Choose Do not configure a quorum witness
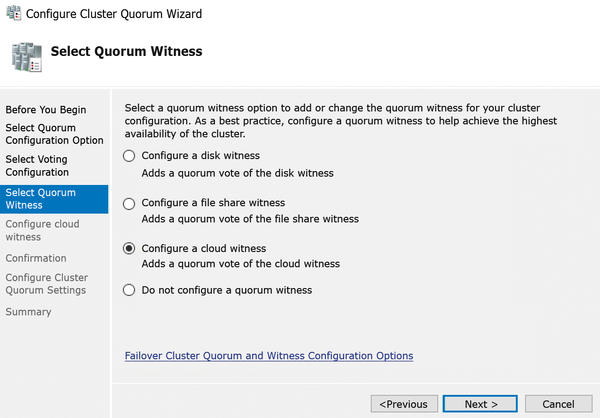This screenshot has width=600, height=418. (129, 290)
